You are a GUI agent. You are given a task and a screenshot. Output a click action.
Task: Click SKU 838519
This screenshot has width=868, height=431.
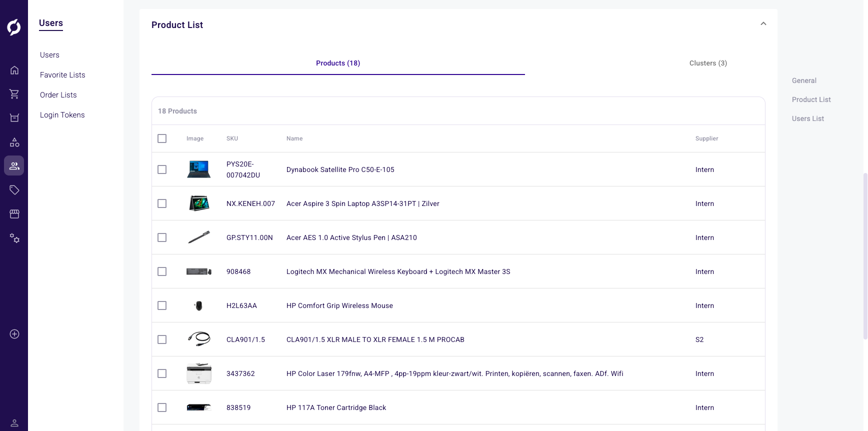tap(238, 407)
